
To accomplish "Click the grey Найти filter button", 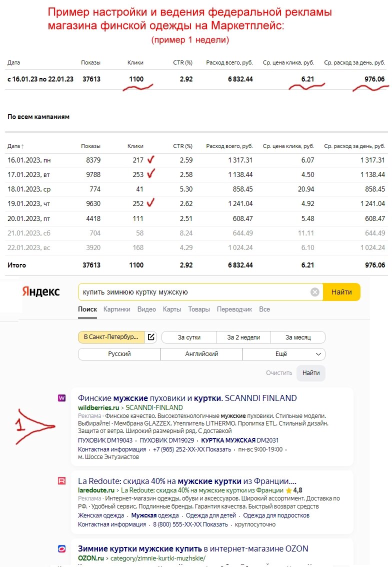I will pos(311,373).
